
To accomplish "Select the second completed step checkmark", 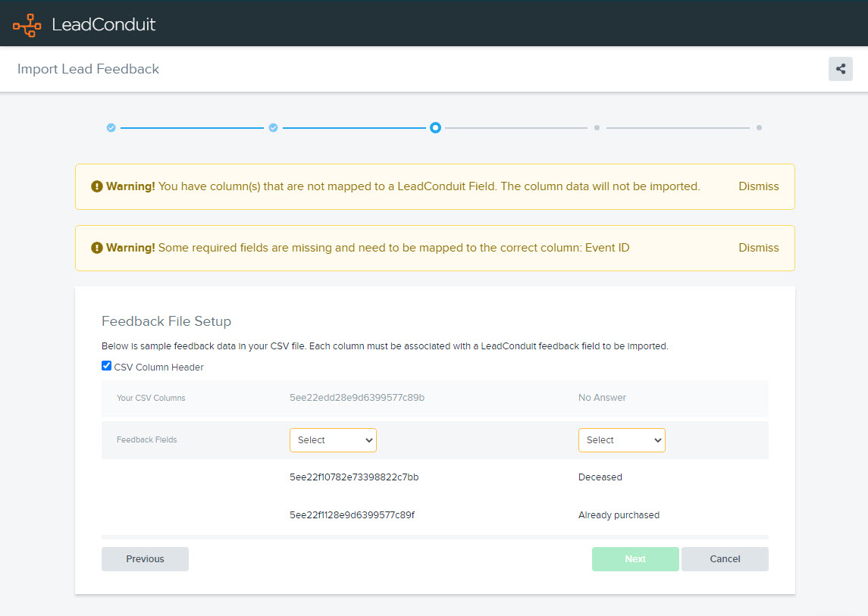I will click(x=274, y=128).
